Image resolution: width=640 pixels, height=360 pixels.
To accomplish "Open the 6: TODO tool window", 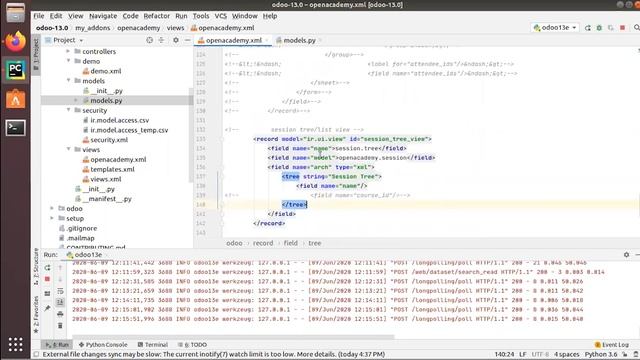I will click(192, 345).
